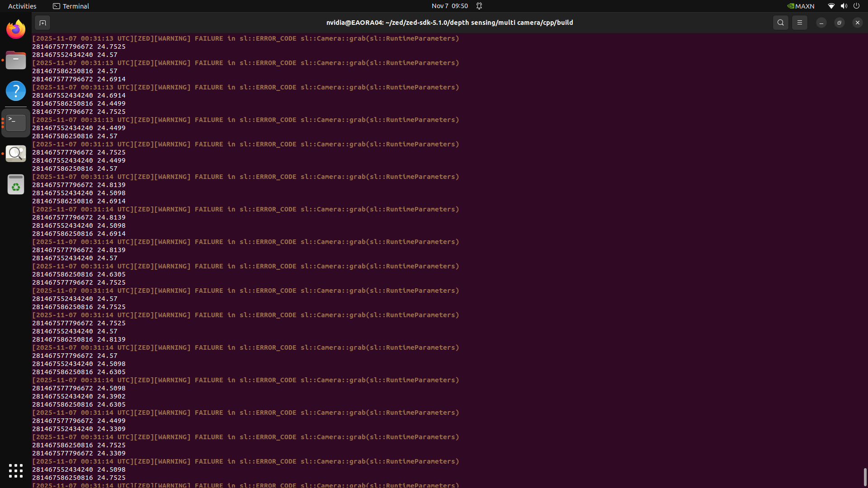868x488 pixels.
Task: Click the terminal vertical scrollbar
Action: (865, 477)
